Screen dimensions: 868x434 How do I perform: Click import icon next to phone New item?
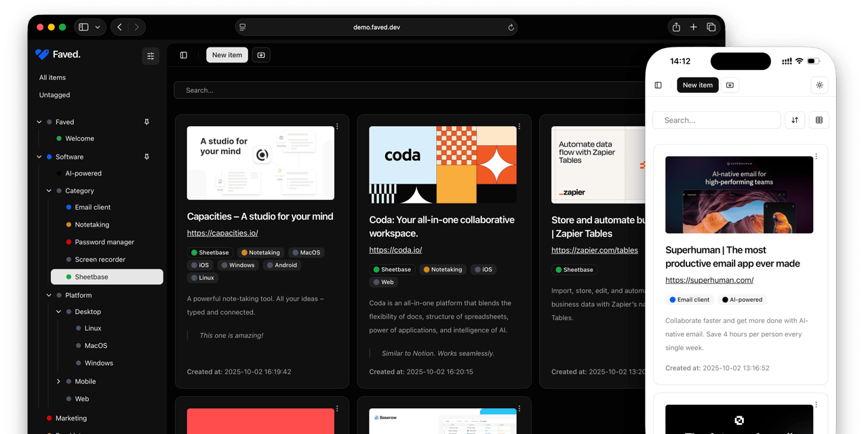tap(730, 85)
